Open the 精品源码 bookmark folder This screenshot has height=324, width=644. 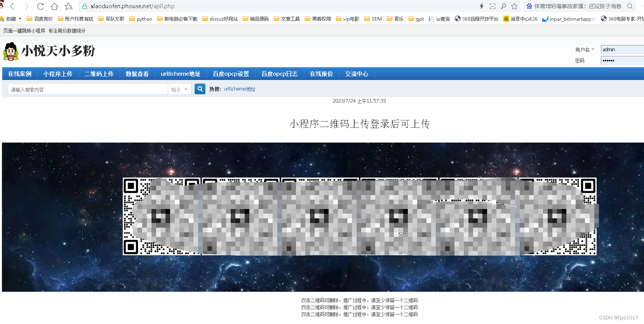[256, 19]
